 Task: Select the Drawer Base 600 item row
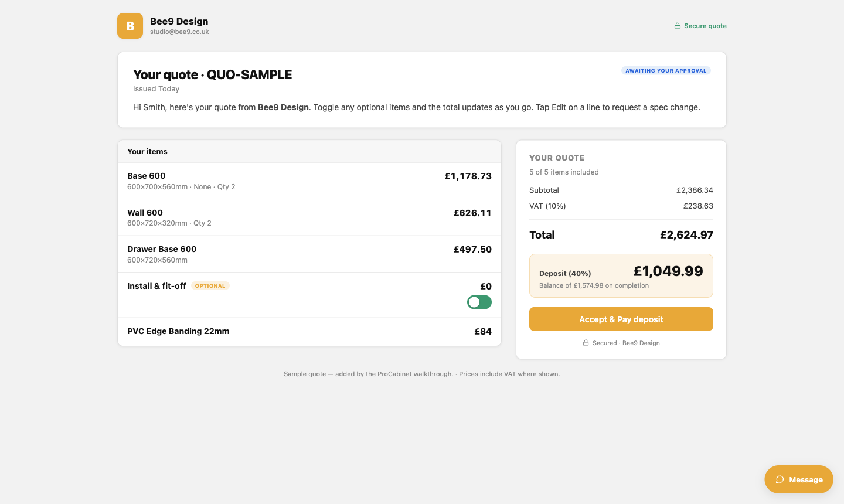309,254
